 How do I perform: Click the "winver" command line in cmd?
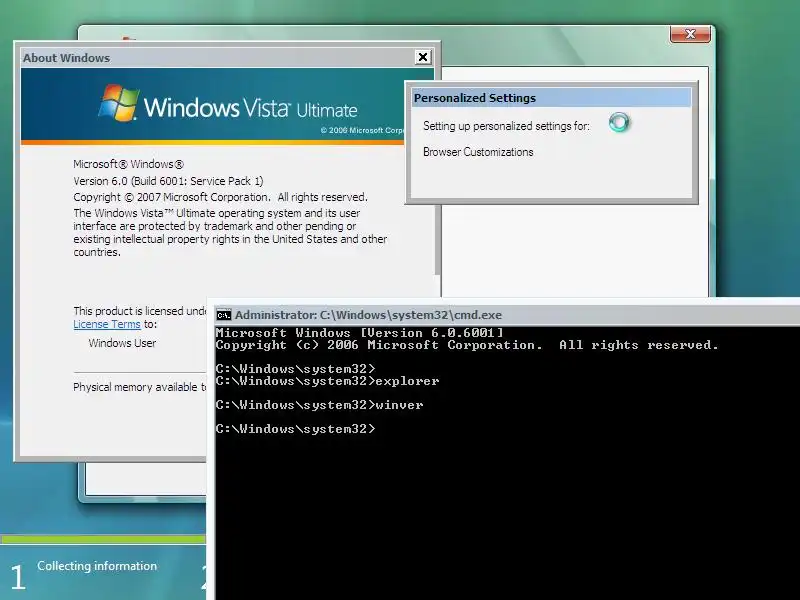(x=319, y=405)
